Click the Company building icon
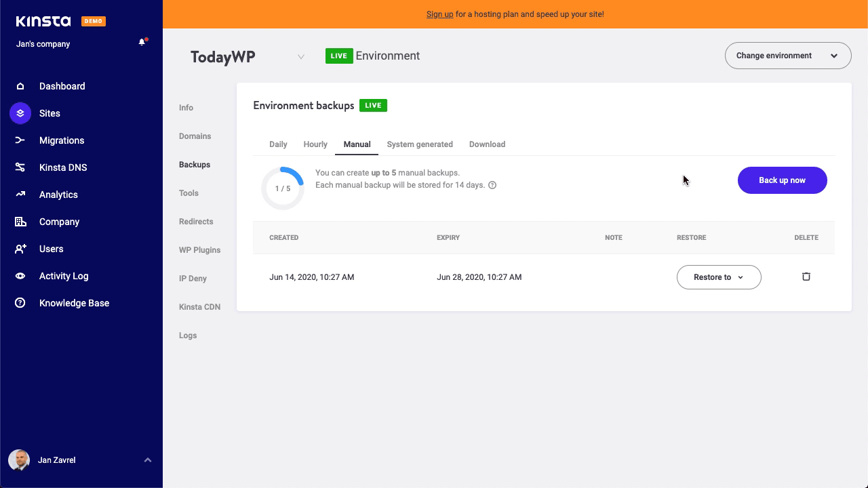This screenshot has height=488, width=868. tap(20, 222)
